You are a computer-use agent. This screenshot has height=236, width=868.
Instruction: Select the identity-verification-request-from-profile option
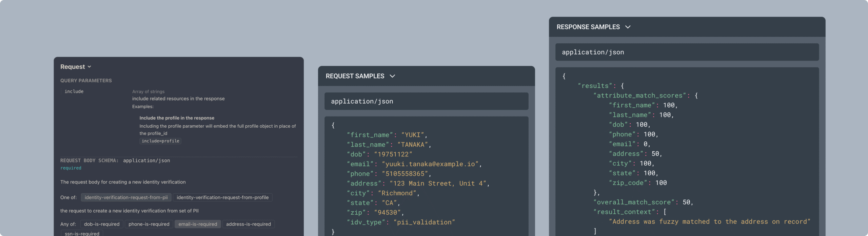[x=223, y=197]
